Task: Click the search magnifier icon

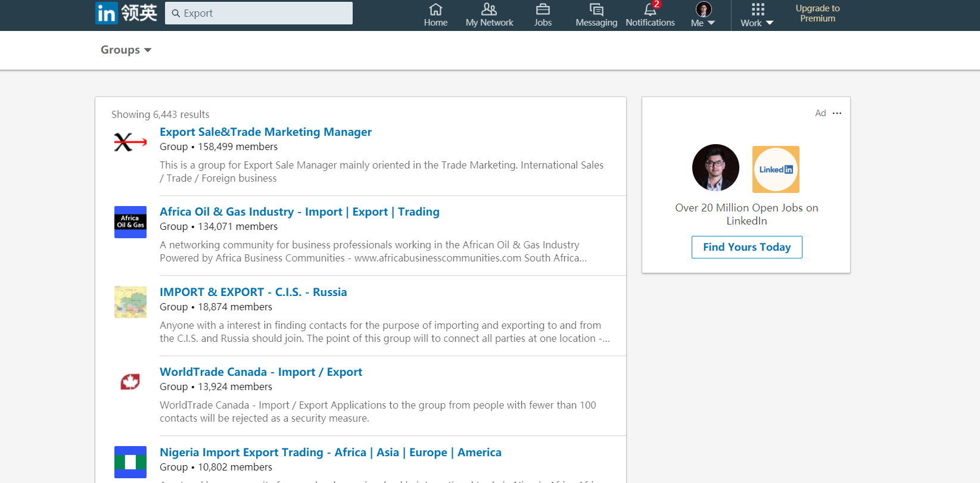Action: click(176, 13)
